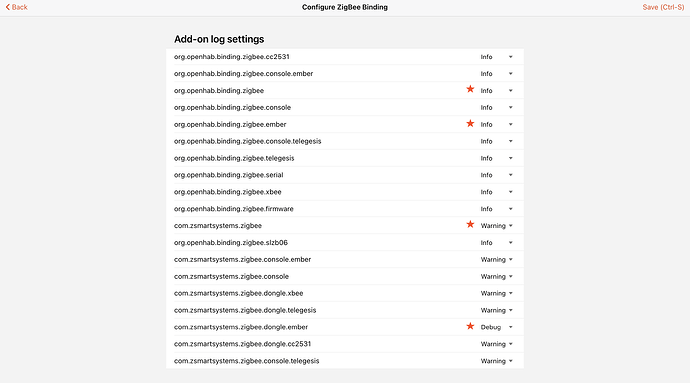Image resolution: width=690 pixels, height=383 pixels.
Task: Change log level of org.openhab.binding.zigbee.ember
Action: coord(496,125)
